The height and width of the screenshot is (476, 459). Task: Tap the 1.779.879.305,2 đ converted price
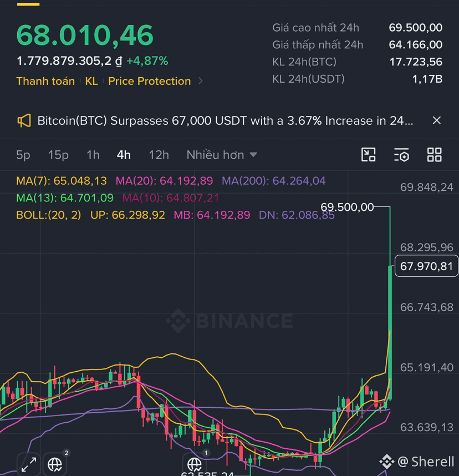point(69,61)
